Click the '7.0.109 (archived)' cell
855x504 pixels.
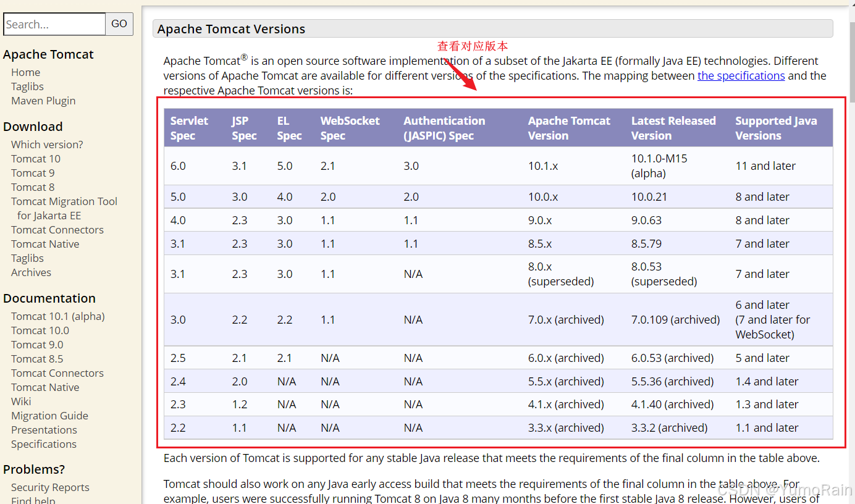[x=675, y=319]
